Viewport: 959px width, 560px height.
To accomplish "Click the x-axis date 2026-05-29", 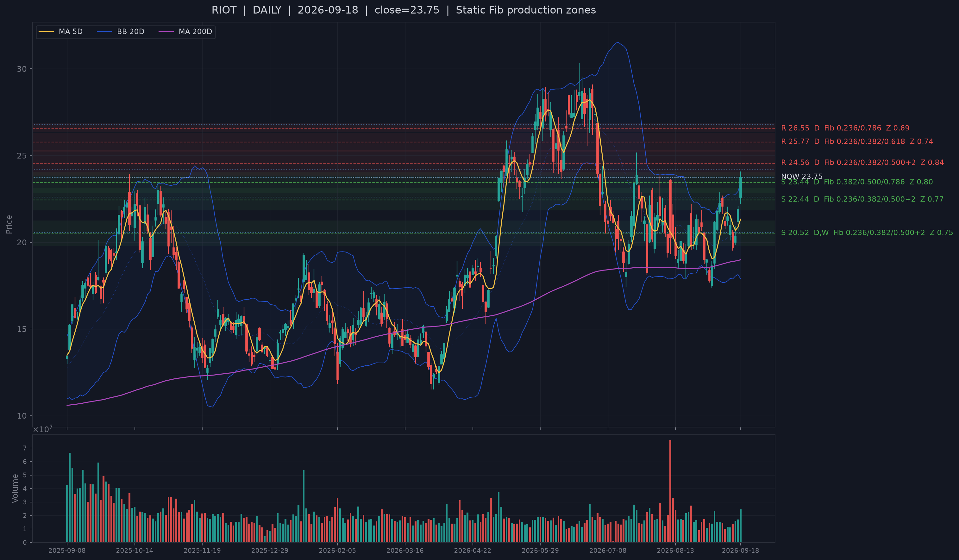I will click(540, 551).
